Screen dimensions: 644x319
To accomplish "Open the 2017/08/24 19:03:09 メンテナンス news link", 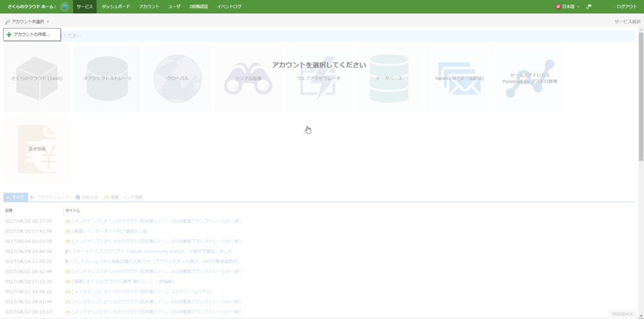I will [x=156, y=242].
